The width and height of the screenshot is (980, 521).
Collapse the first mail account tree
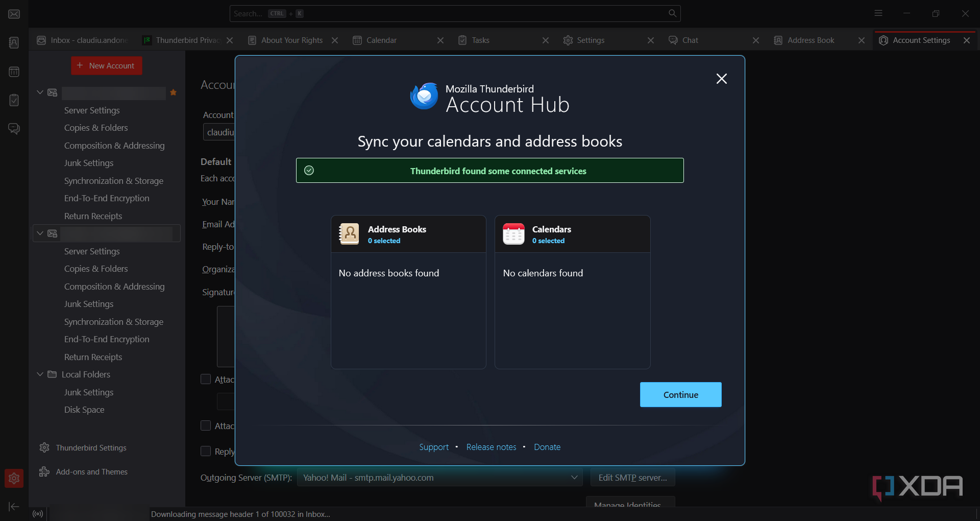[x=40, y=92]
